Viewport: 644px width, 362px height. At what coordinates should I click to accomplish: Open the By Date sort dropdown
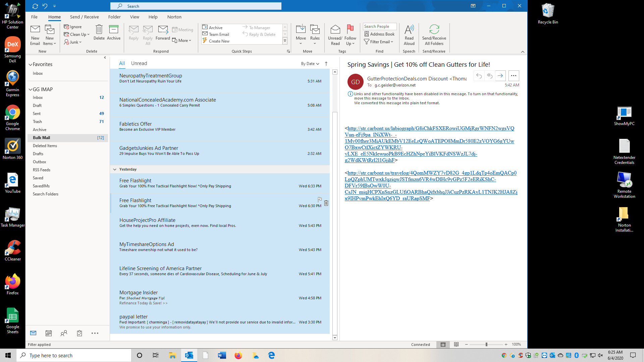point(310,64)
